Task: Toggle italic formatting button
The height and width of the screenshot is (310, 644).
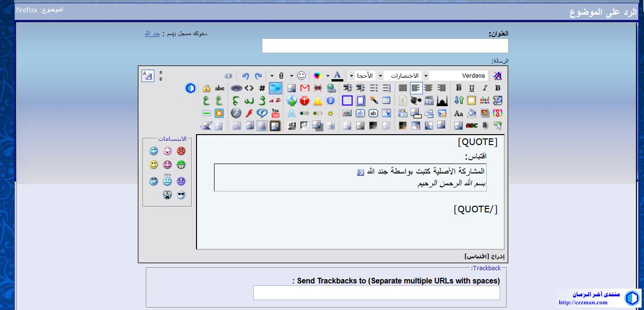Action: click(484, 88)
